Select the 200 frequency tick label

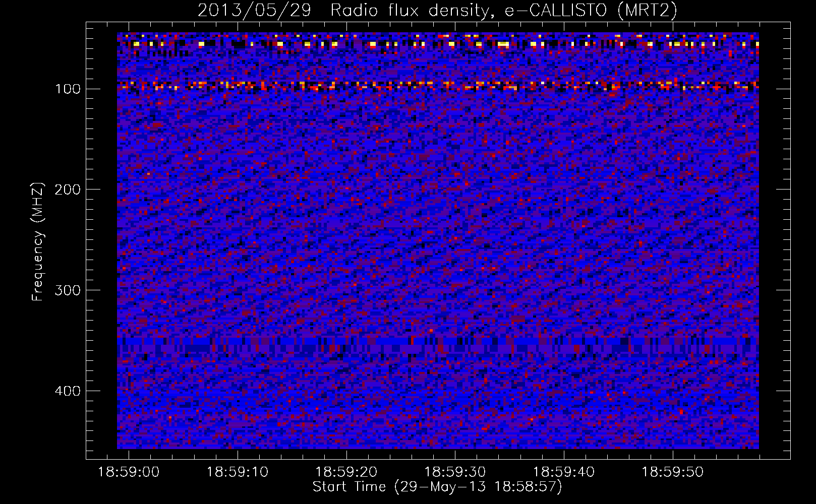[68, 190]
